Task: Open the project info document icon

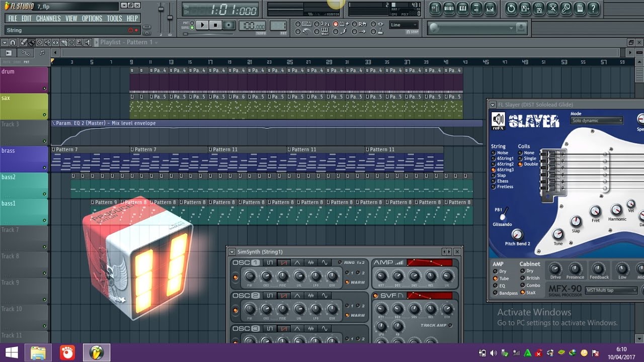Action: 580,9
